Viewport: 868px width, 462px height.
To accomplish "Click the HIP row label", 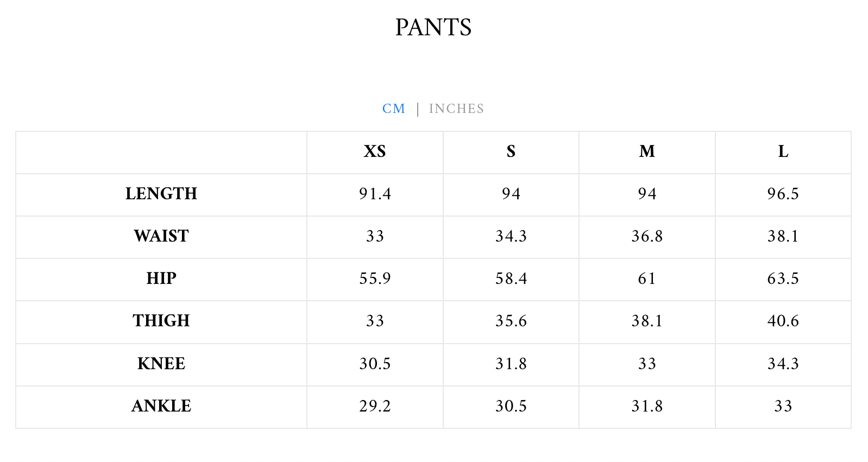I will pyautogui.click(x=161, y=279).
